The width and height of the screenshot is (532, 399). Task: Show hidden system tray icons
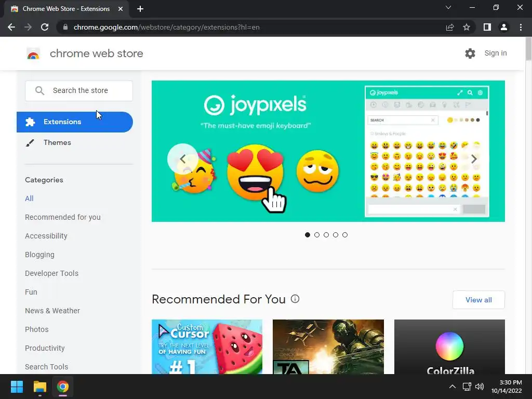click(x=453, y=387)
